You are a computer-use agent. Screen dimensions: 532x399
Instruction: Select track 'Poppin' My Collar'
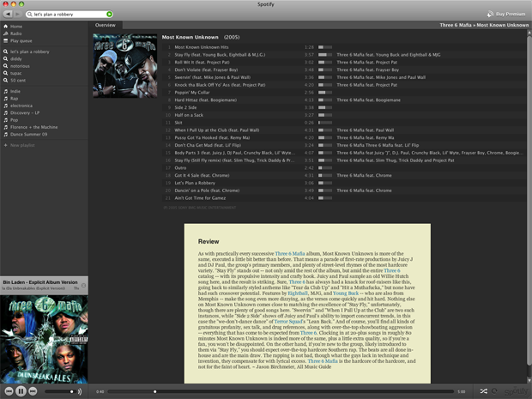point(192,93)
